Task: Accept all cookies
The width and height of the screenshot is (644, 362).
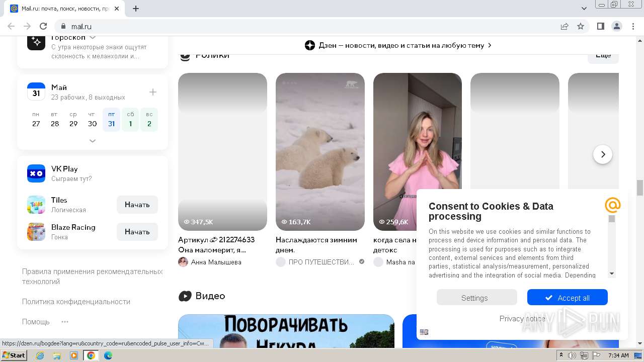Action: coord(567,297)
